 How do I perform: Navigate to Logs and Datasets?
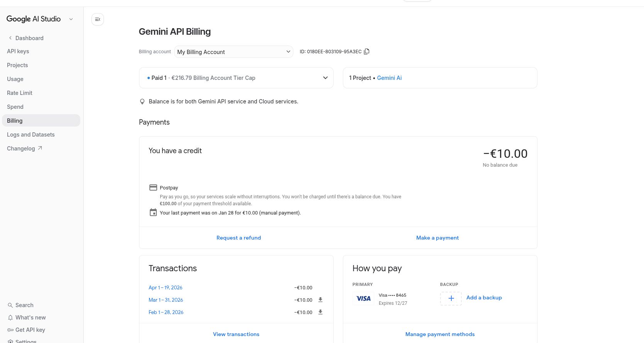[31, 135]
